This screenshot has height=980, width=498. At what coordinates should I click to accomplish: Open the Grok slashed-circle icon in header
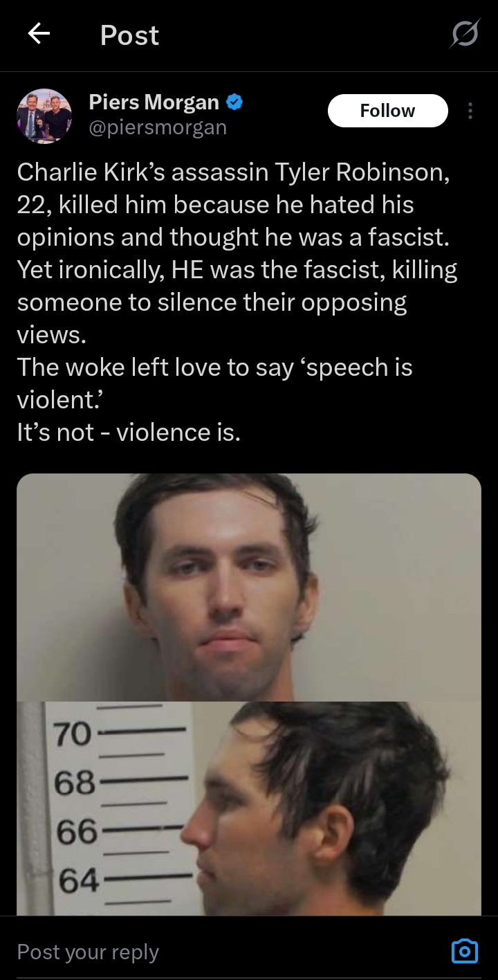463,35
